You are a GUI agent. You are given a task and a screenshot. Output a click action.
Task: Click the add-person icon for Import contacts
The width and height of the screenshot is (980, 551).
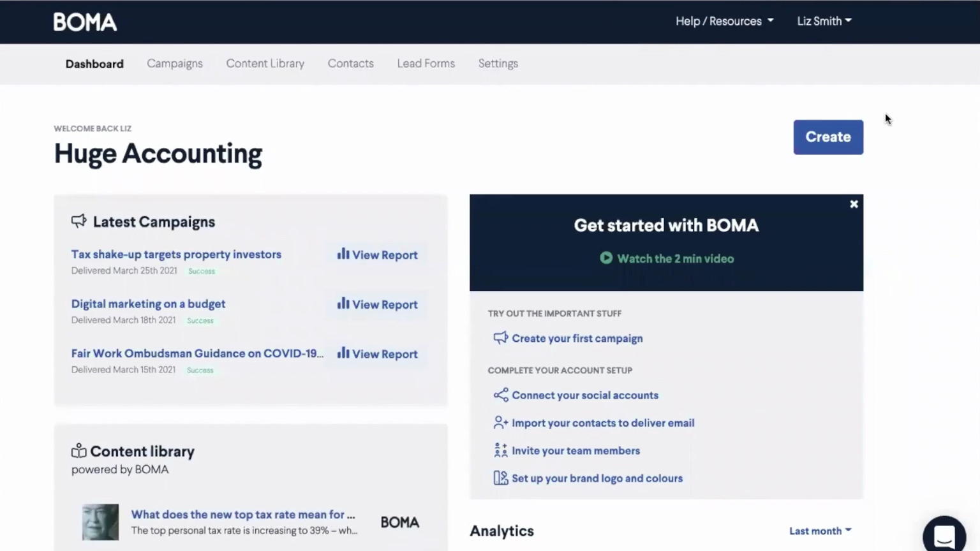[501, 423]
